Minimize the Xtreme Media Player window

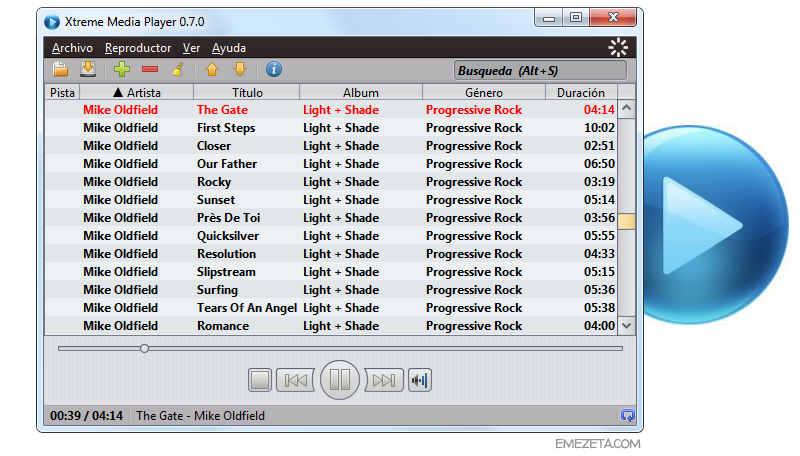(x=549, y=18)
